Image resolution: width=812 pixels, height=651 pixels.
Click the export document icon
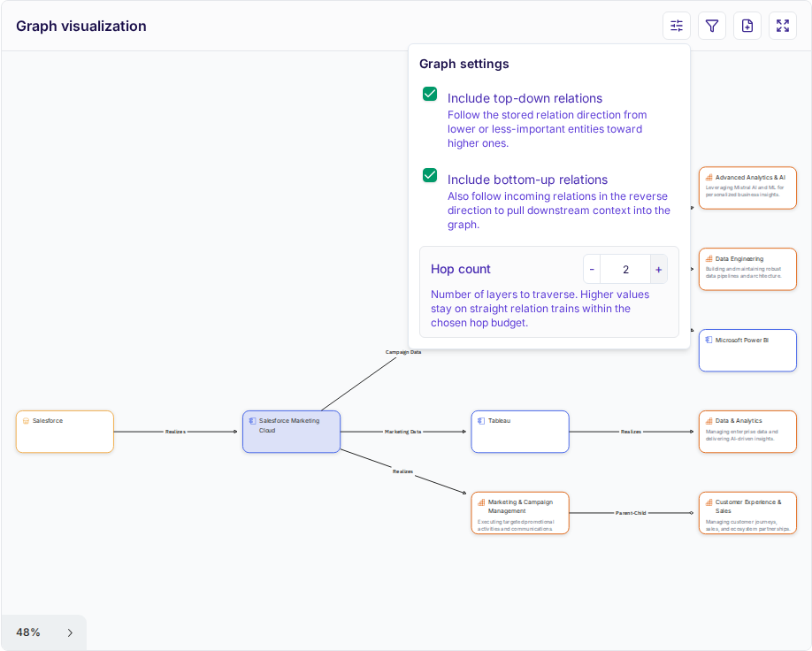coord(747,26)
